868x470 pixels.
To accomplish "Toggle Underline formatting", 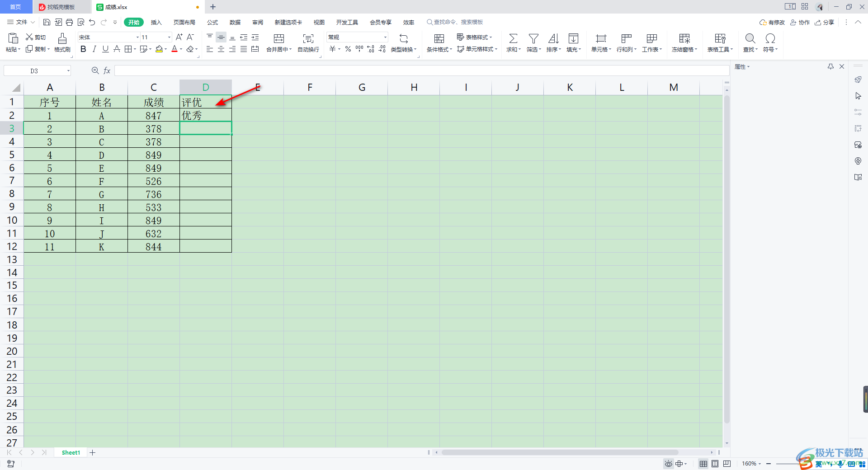I will [105, 49].
